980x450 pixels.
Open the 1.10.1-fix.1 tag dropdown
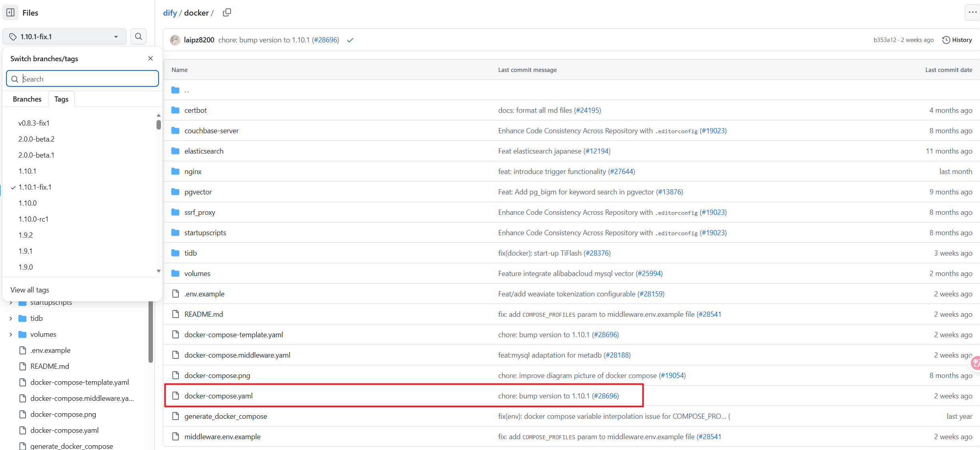[x=64, y=36]
